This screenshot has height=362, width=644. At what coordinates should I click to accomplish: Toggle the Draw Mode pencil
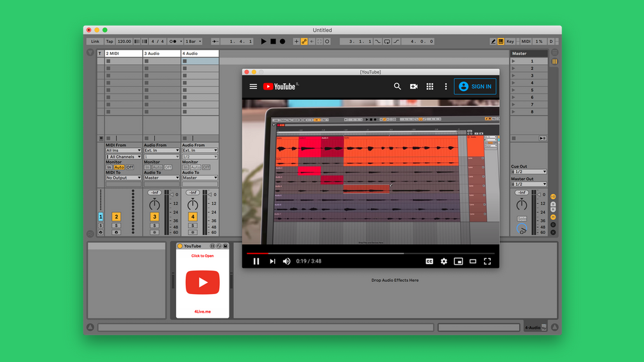click(x=493, y=42)
